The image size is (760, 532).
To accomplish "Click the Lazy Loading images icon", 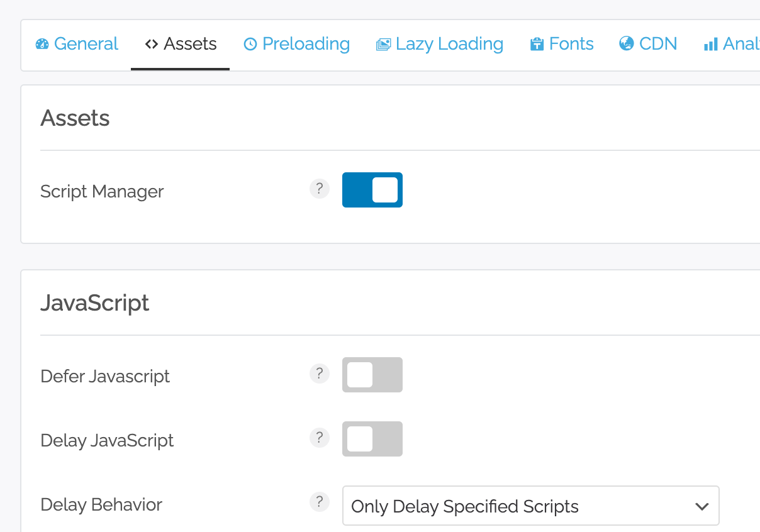I will point(383,45).
